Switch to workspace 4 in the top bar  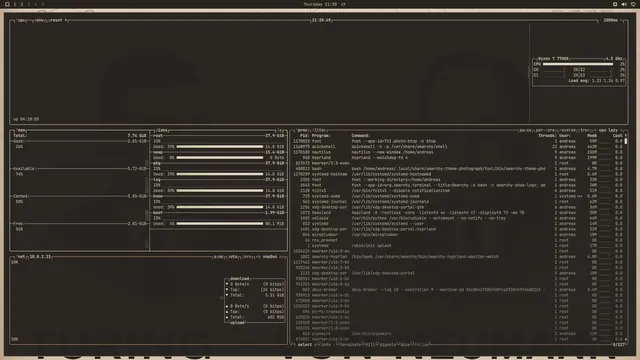point(36,4)
